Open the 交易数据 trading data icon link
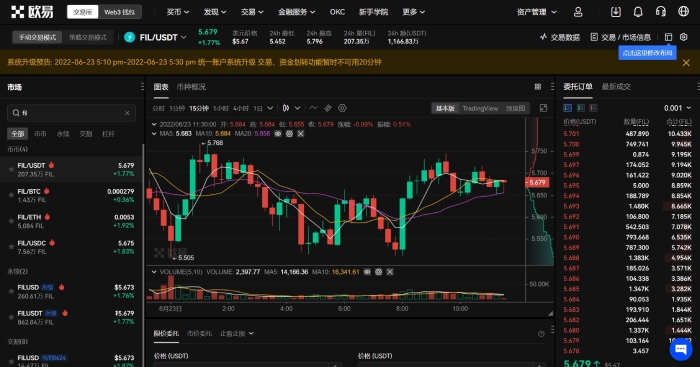 coord(560,37)
